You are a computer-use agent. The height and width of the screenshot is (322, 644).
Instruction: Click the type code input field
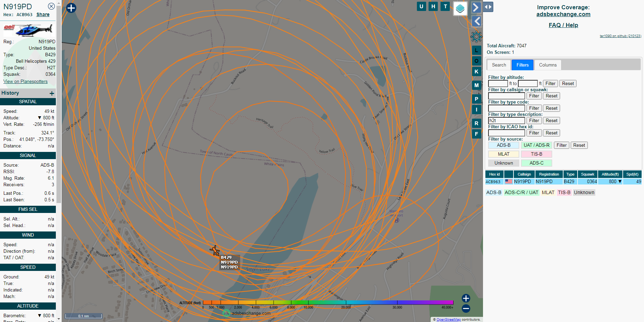506,108
